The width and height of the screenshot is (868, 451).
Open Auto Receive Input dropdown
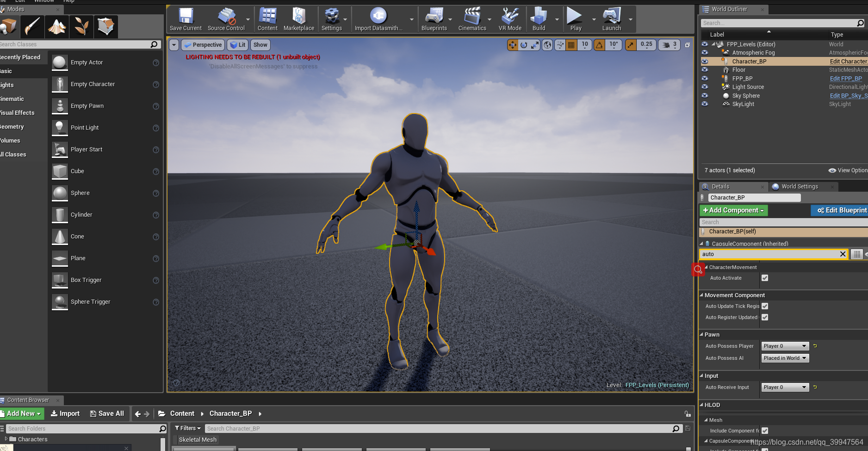pos(785,387)
